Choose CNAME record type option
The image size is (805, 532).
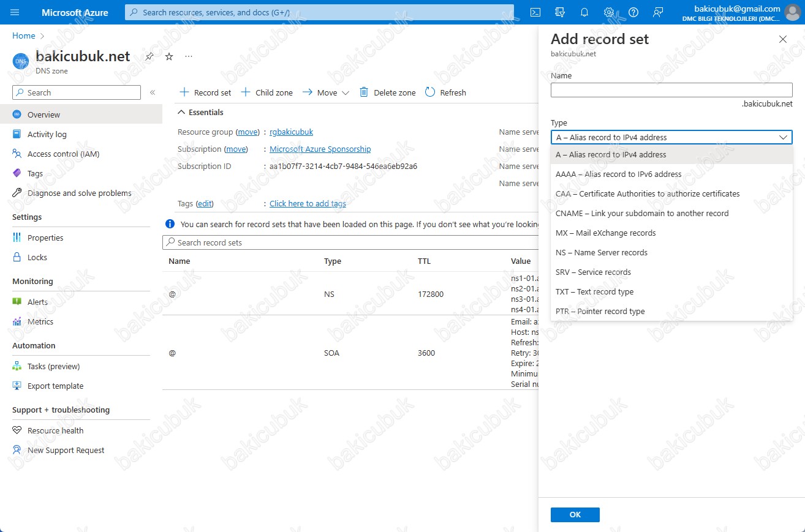pyautogui.click(x=671, y=213)
